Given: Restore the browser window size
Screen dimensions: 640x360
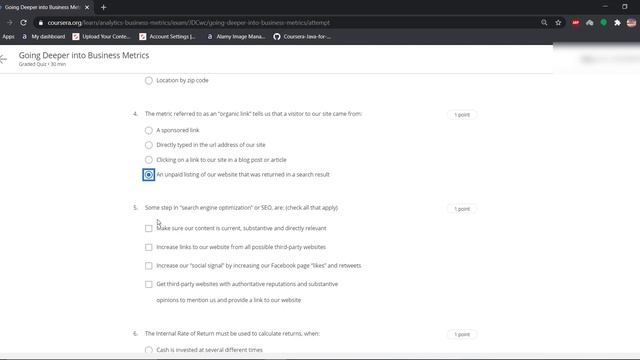Looking at the screenshot, I should coord(624,7).
